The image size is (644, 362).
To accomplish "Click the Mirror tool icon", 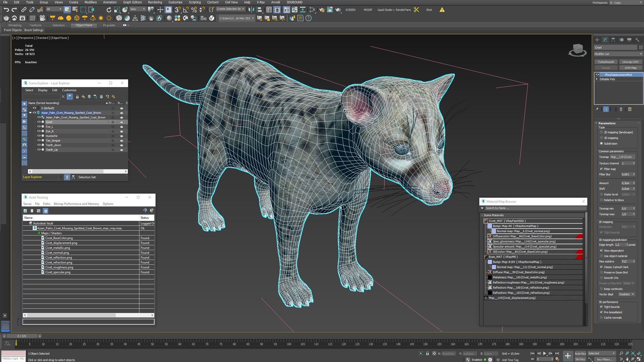I will click(251, 10).
